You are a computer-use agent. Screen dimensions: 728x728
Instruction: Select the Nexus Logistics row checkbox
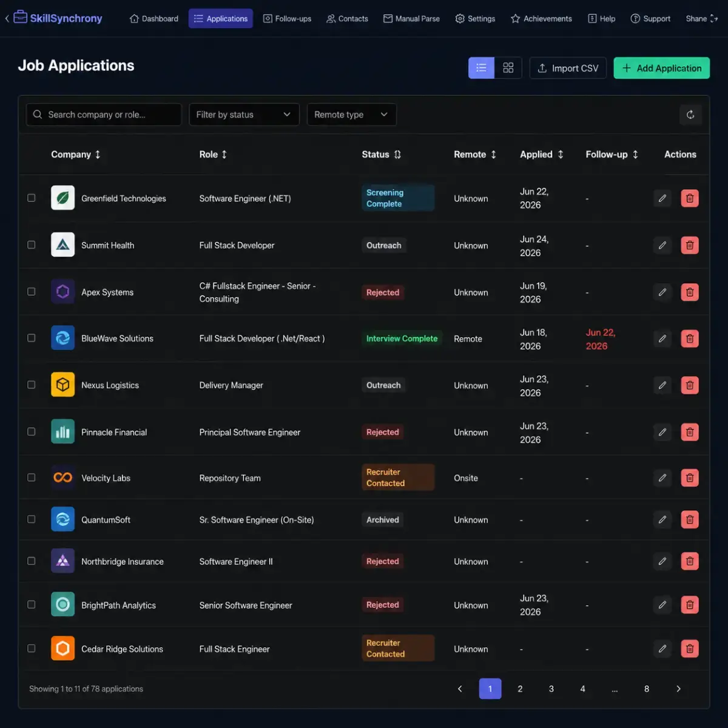point(32,385)
